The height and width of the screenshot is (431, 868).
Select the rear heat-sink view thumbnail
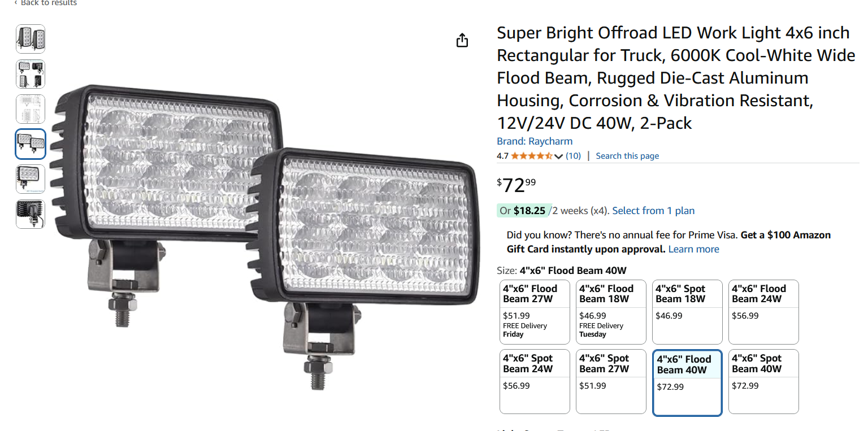click(31, 214)
